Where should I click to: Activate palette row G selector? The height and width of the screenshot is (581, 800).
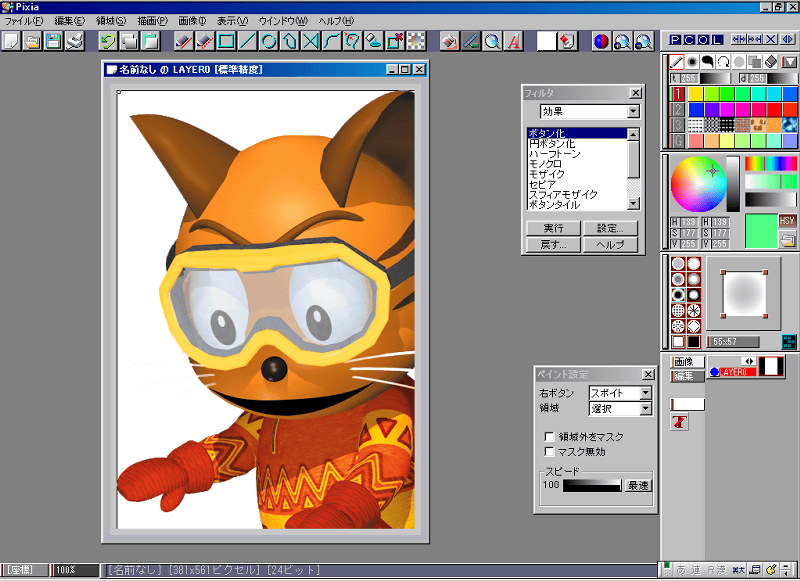tap(678, 141)
